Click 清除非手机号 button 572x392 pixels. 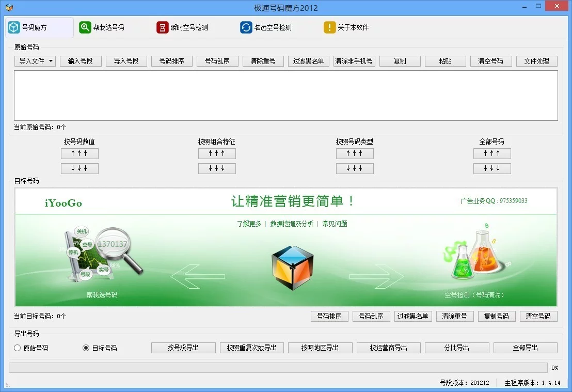(354, 61)
